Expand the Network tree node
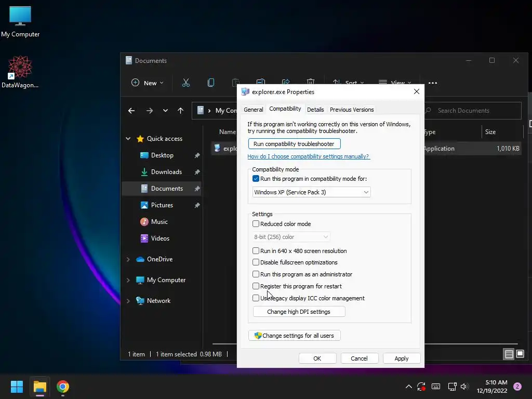532x399 pixels. 128,301
